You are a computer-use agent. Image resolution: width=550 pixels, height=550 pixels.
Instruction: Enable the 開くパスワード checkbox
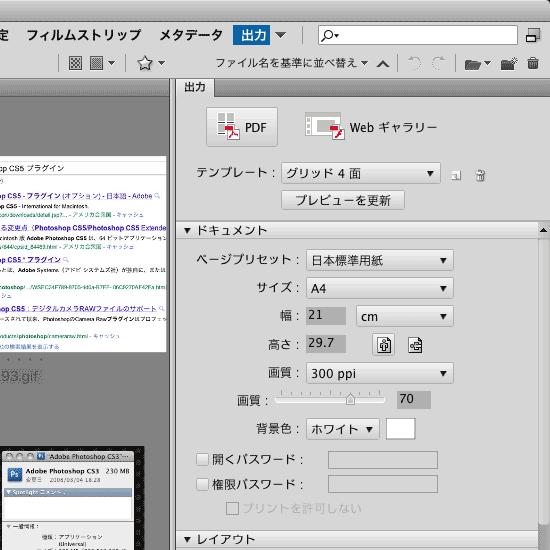coord(202,459)
